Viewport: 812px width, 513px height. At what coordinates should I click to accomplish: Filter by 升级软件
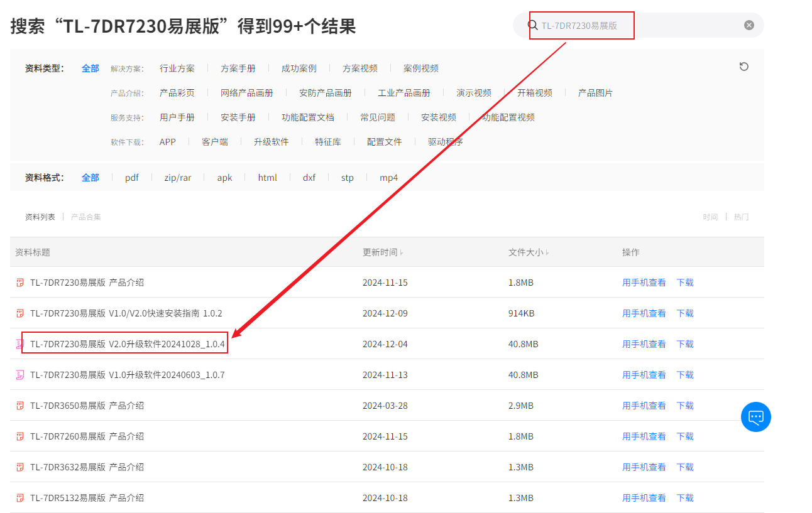(272, 142)
